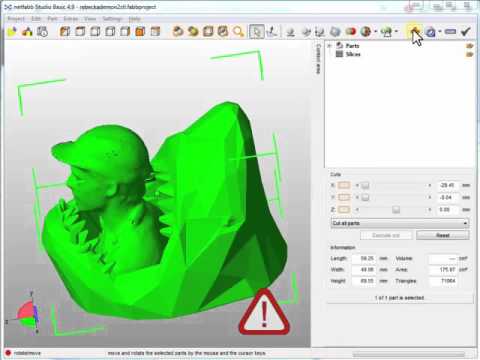Activate the arrow selection mode tool
The height and width of the screenshot is (360, 480).
256,32
